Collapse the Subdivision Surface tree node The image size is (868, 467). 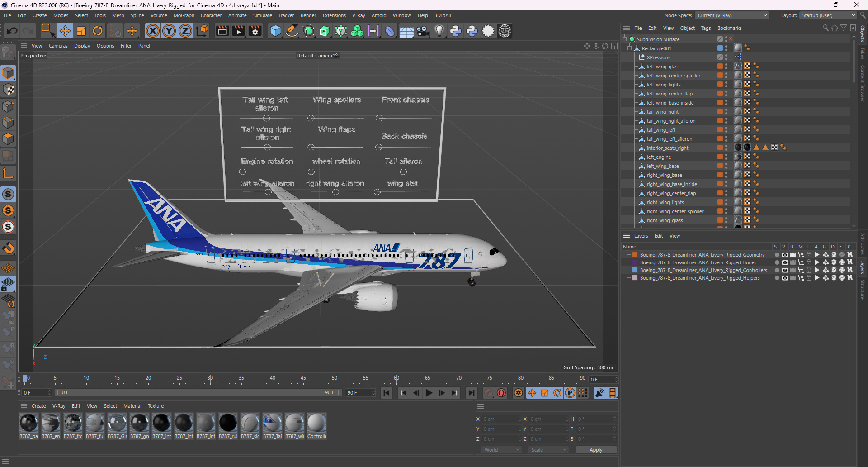[x=625, y=39]
